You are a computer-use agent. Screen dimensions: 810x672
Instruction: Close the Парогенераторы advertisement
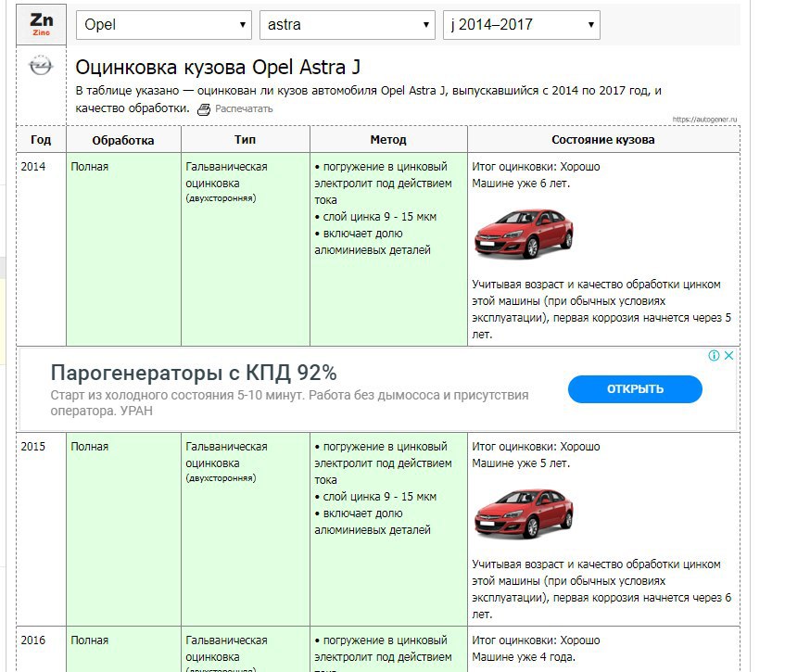728,355
